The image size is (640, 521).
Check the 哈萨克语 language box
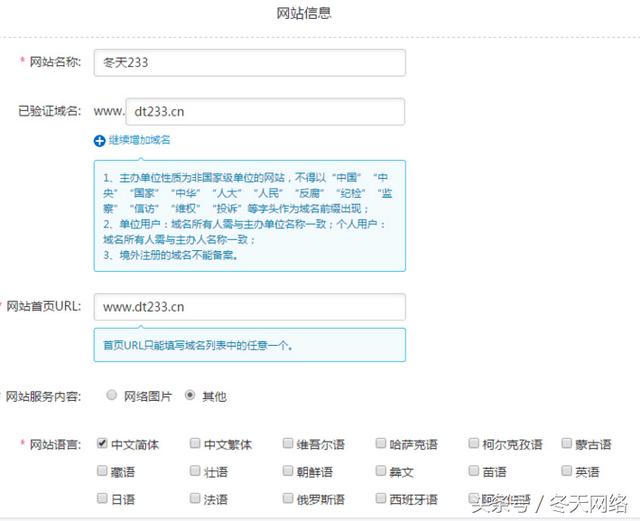coord(382,444)
